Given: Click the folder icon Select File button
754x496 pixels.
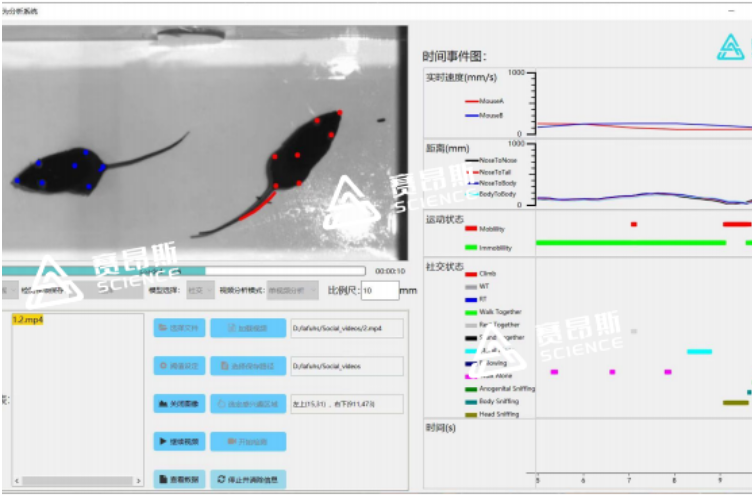Looking at the screenshot, I should point(179,327).
